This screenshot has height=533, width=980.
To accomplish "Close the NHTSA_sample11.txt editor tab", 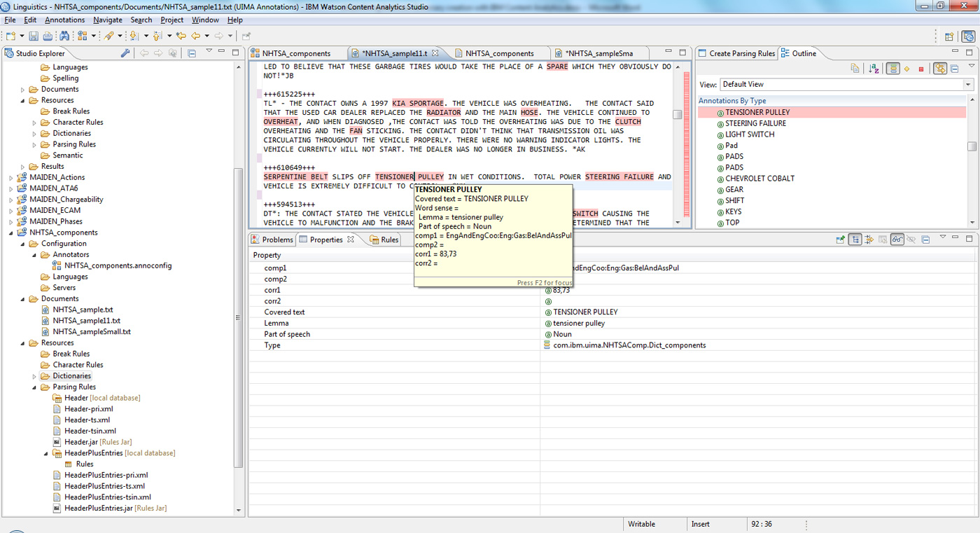I will (435, 53).
